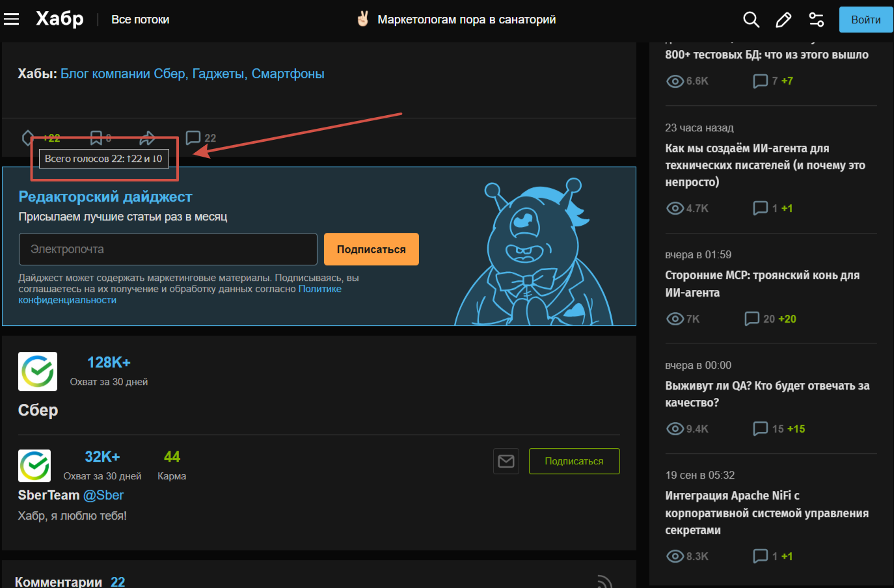Click the SberTeam avatar beside 32K+

tap(34, 466)
